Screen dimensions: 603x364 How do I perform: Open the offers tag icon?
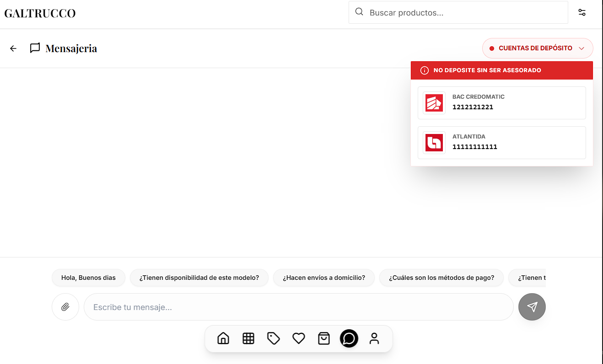pyautogui.click(x=274, y=338)
